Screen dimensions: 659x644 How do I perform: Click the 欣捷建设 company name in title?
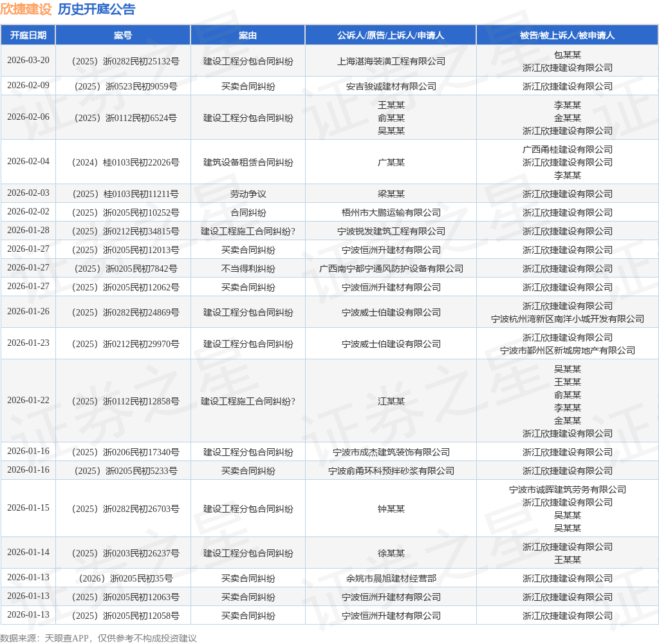(26, 9)
